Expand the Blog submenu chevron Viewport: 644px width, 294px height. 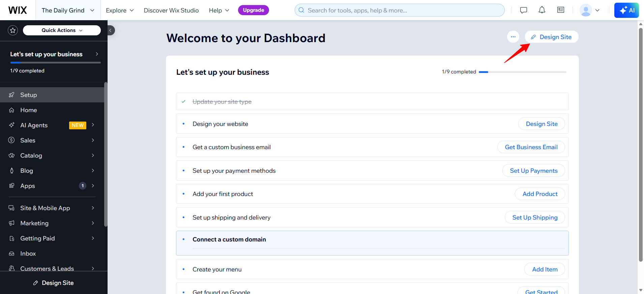coord(93,170)
